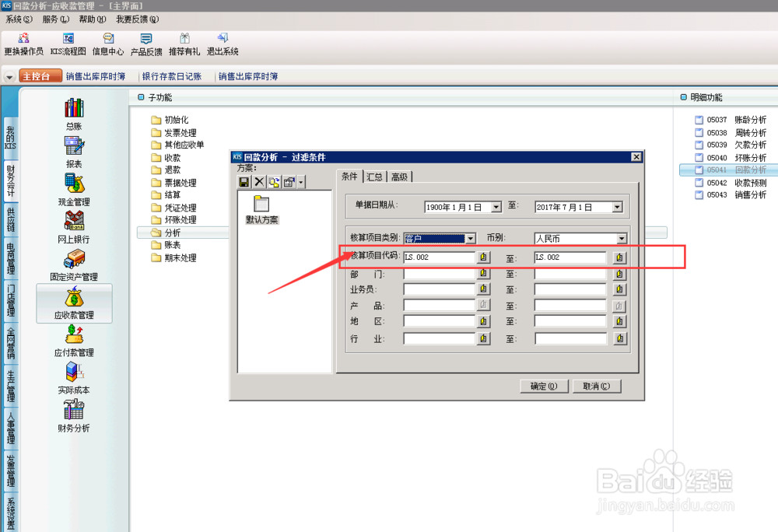The width and height of the screenshot is (778, 532).
Task: Open the 期末处理 folder
Action: [173, 257]
